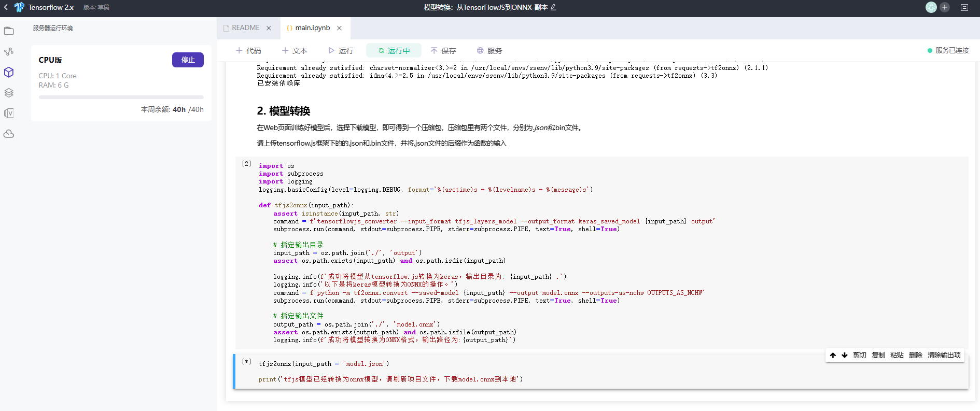
Task: Click the 服务已连接 connection status indicator
Action: tap(948, 50)
